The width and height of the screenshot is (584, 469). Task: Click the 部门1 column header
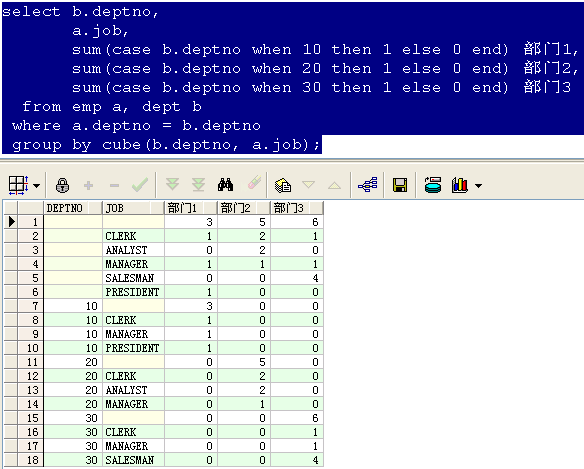pyautogui.click(x=191, y=208)
